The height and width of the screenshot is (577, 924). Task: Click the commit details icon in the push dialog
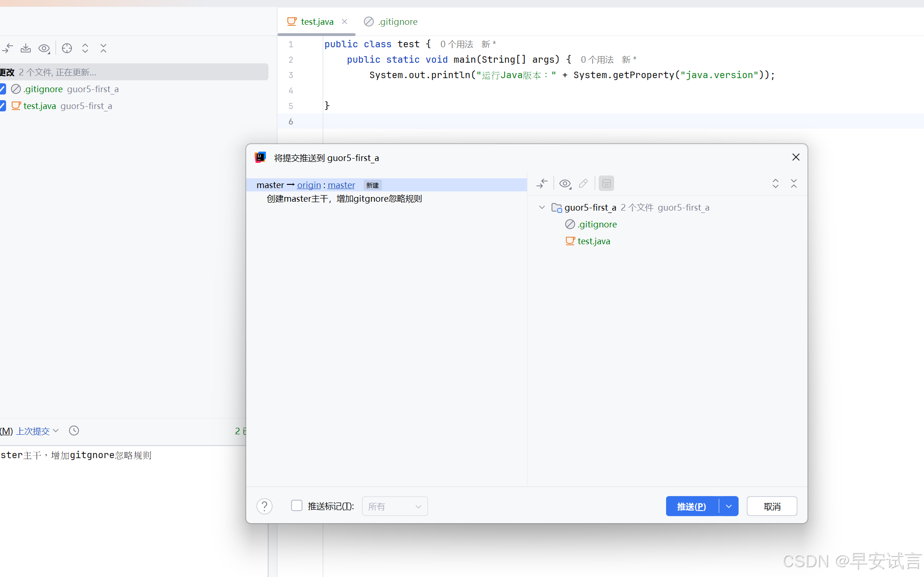pos(606,183)
